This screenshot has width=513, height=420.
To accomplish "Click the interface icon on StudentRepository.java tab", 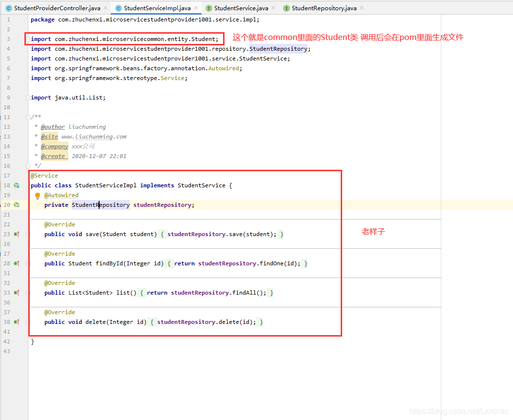I will coord(286,8).
